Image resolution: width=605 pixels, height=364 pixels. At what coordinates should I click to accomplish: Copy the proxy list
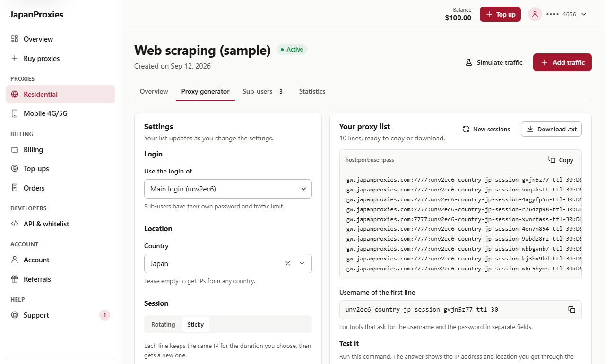point(561,160)
